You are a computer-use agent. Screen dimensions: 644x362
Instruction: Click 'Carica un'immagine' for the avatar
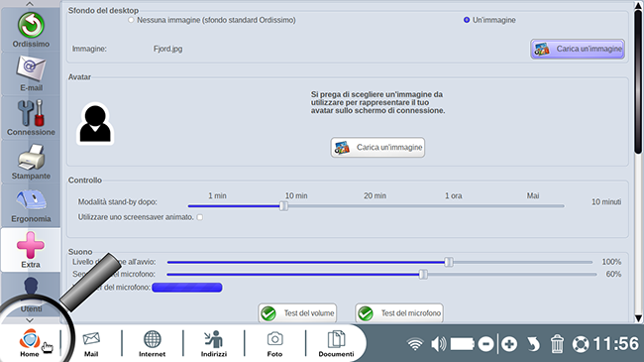377,147
